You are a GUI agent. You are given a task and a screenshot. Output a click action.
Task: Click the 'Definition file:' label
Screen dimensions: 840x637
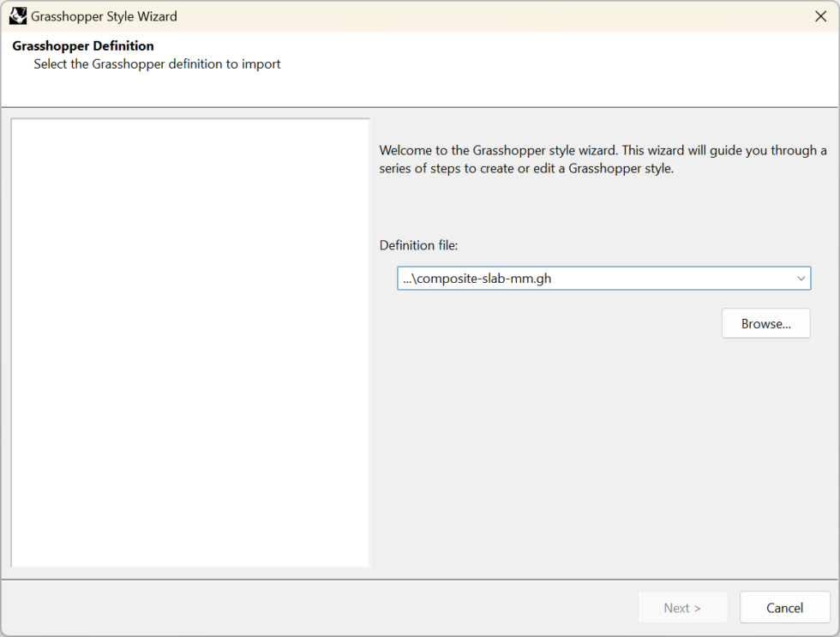click(x=419, y=245)
